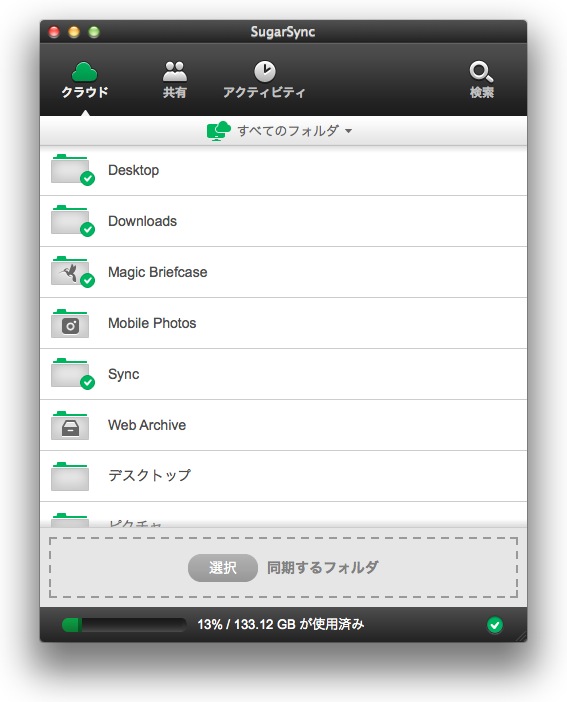Click the cloud-computer icon beside すべてのフォルダ
The height and width of the screenshot is (702, 567).
click(x=219, y=131)
